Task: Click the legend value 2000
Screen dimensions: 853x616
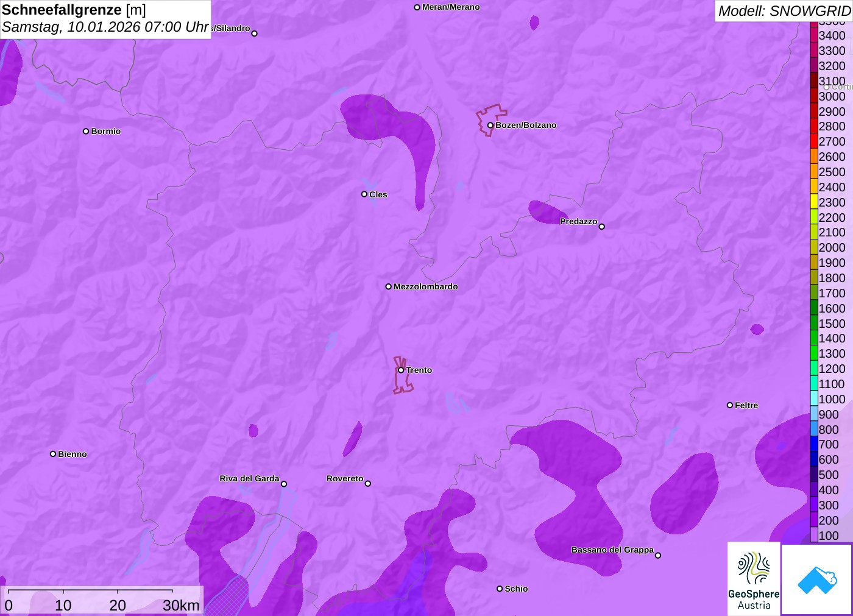Action: tap(832, 247)
